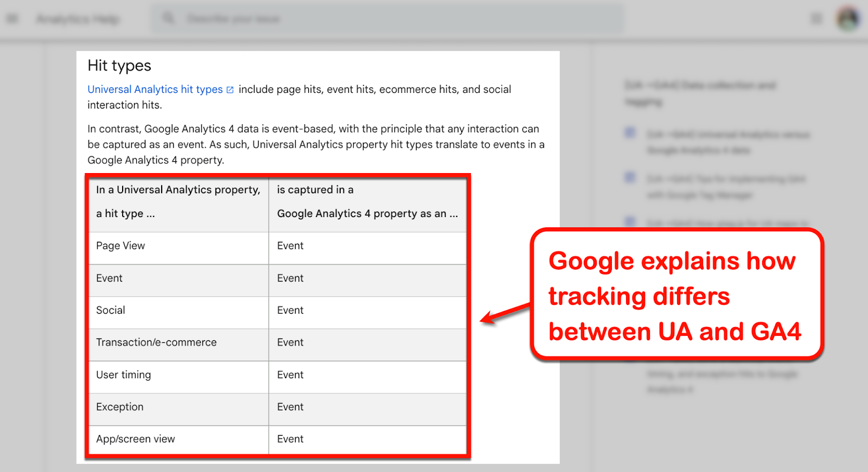Click the external-link icon after "hit types"
Viewport: 868px width, 472px height.
pos(230,90)
